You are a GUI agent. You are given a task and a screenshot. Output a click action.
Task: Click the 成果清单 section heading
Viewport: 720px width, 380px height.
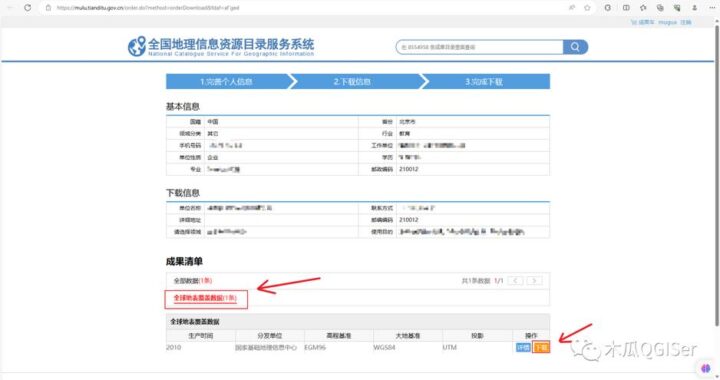click(184, 262)
